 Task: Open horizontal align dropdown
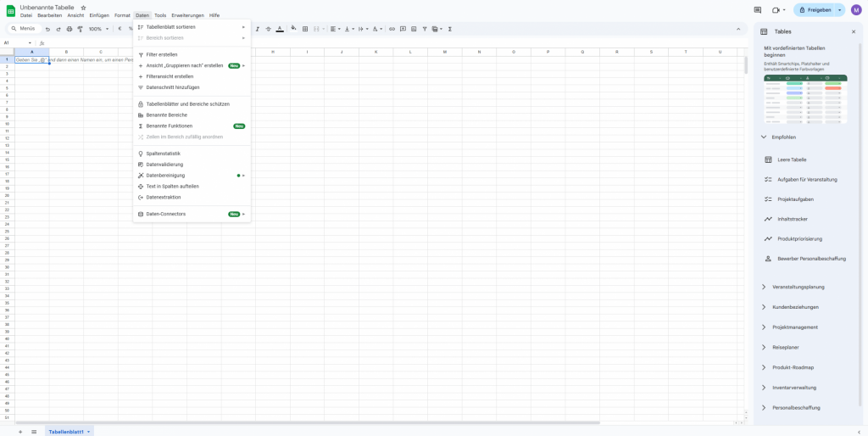pyautogui.click(x=336, y=29)
